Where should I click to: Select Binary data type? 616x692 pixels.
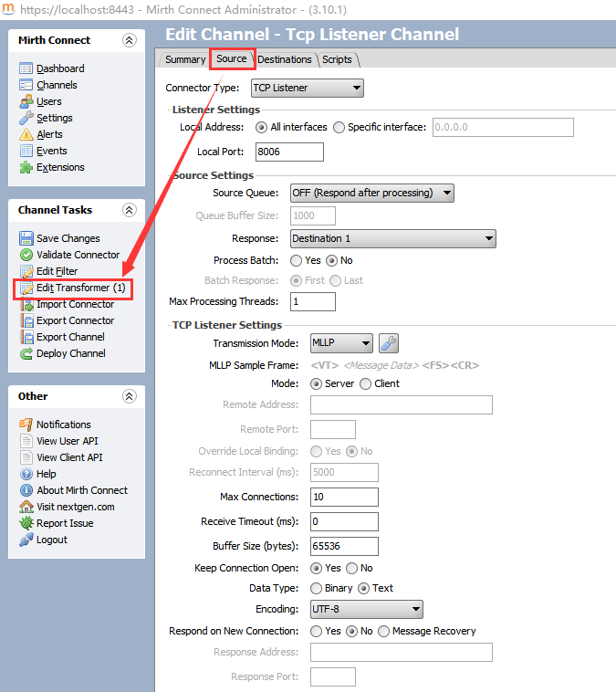[x=316, y=588]
